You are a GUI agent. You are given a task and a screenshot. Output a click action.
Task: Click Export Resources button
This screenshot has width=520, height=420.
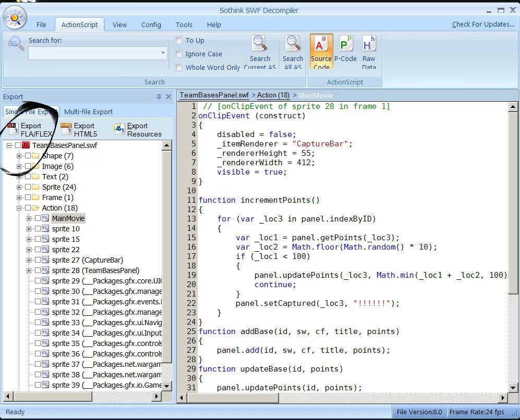coord(138,130)
